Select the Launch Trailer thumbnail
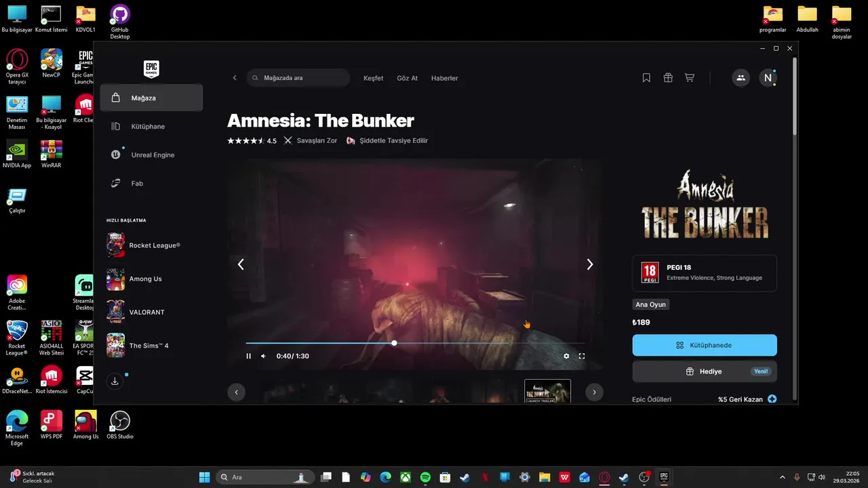This screenshot has width=868, height=488. (547, 392)
